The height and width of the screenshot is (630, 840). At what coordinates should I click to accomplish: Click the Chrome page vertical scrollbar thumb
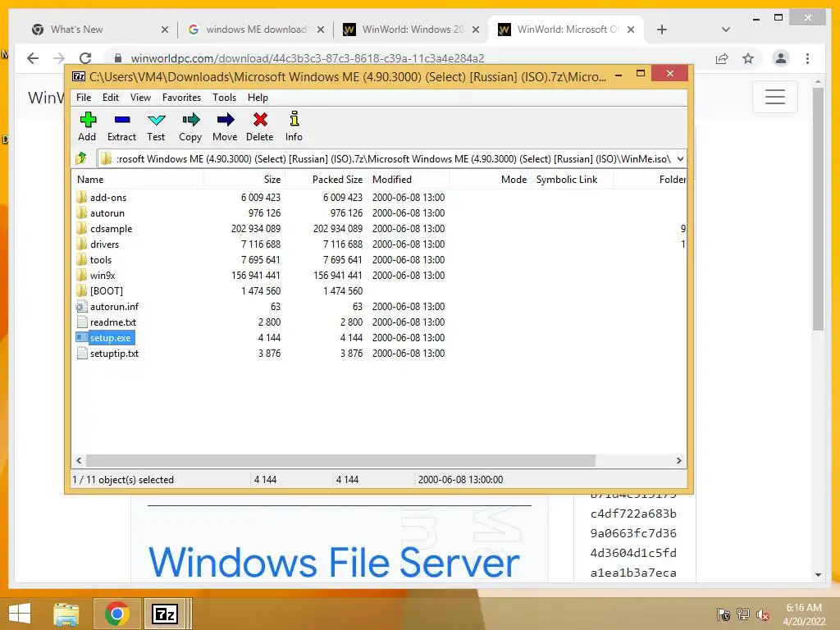click(818, 209)
